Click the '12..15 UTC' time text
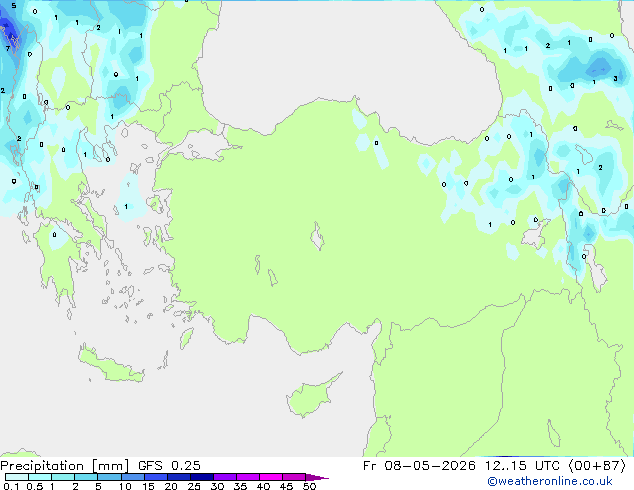 pos(522,466)
